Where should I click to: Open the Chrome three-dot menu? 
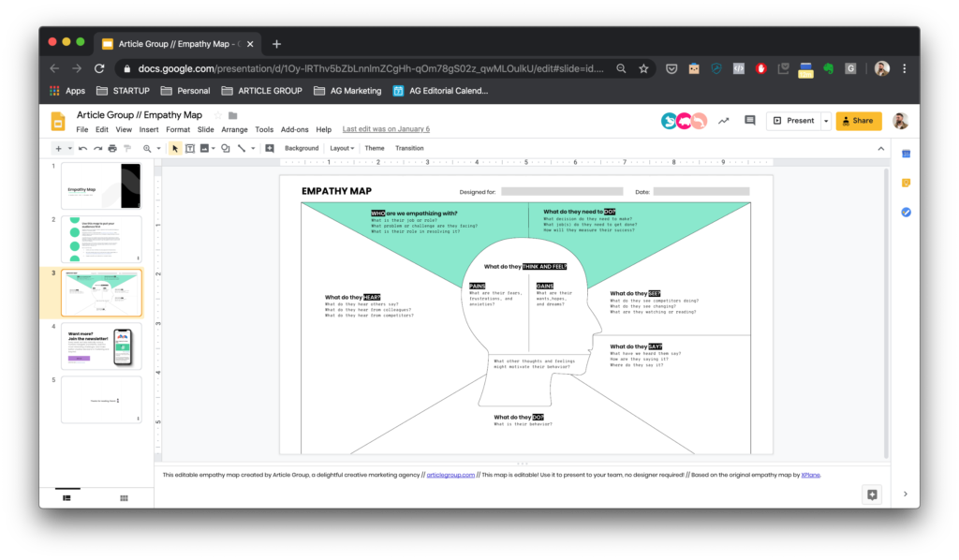pos(905,68)
